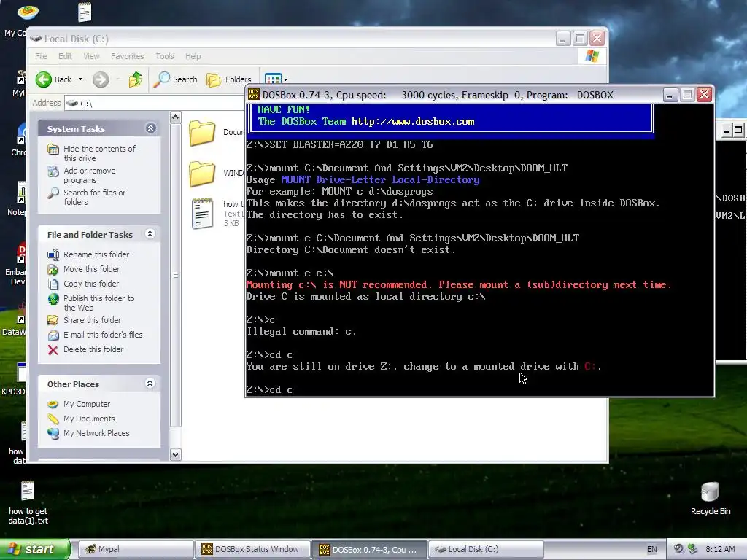Open the File menu
Screen dimensions: 747x560
pos(41,56)
